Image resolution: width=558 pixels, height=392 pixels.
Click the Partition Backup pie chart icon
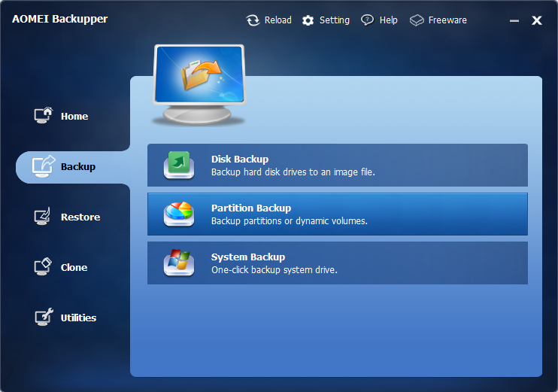[x=179, y=214]
